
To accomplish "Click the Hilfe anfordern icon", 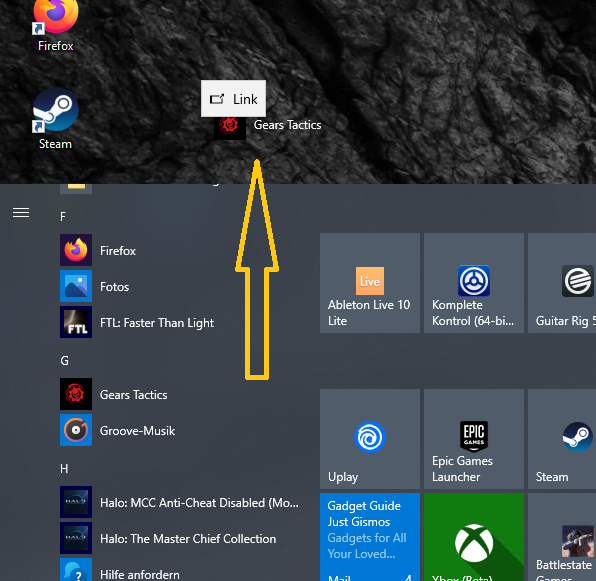I will (76, 570).
